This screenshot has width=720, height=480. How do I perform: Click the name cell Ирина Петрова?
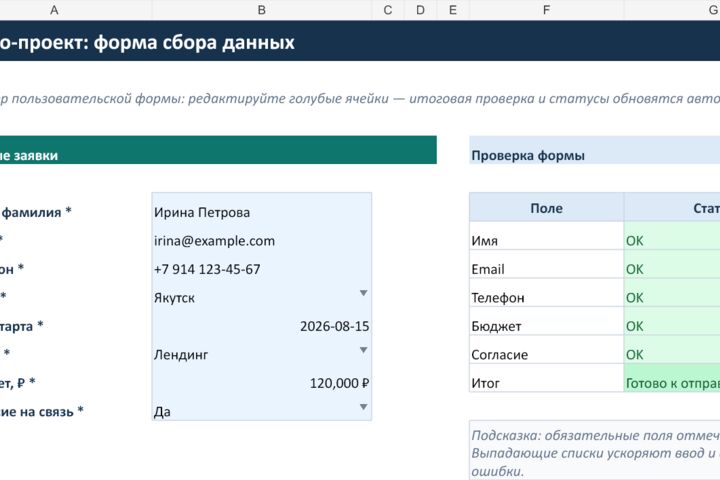(262, 208)
